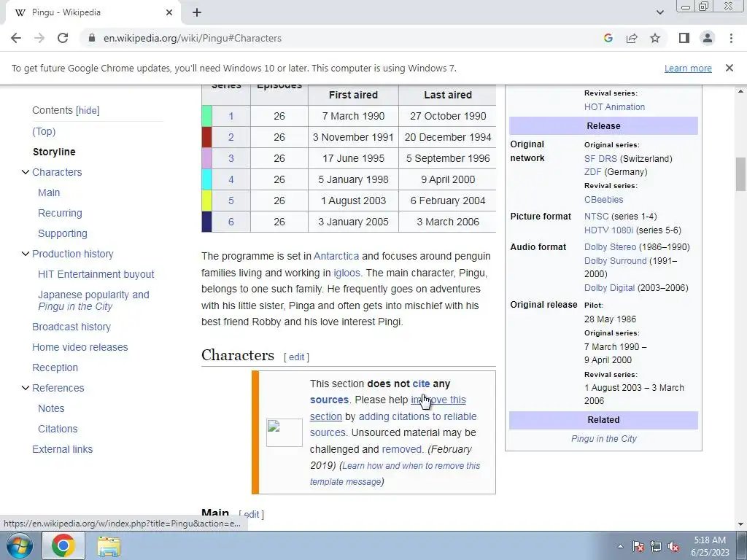Screen dimensions: 747x560
Task: Open the Chrome three-dot menu
Action: [x=731, y=38]
